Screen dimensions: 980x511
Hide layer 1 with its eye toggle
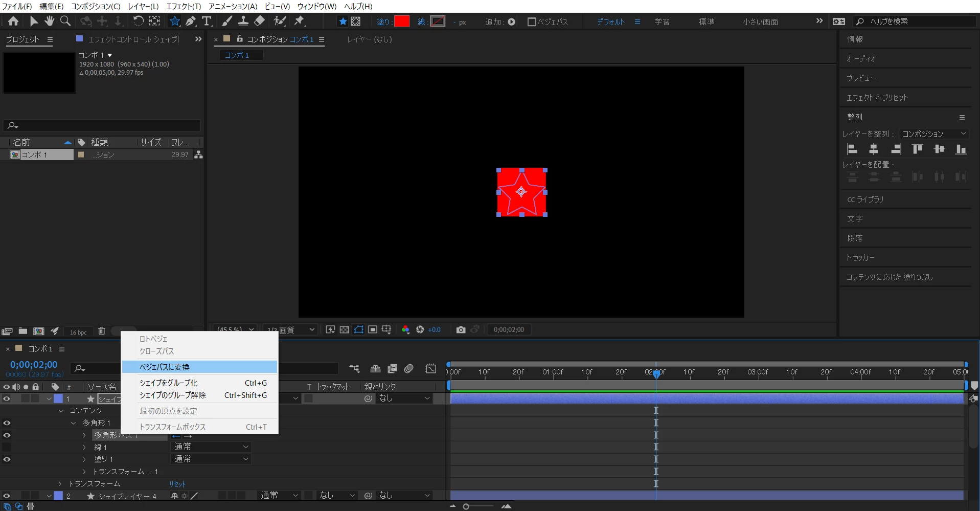[x=7, y=398]
